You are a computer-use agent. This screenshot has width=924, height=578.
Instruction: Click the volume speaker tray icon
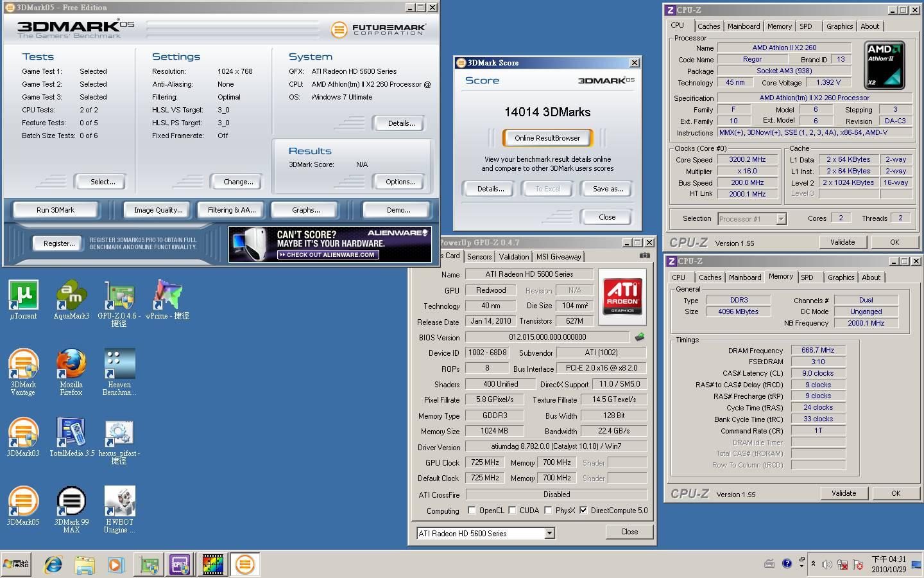coord(826,565)
